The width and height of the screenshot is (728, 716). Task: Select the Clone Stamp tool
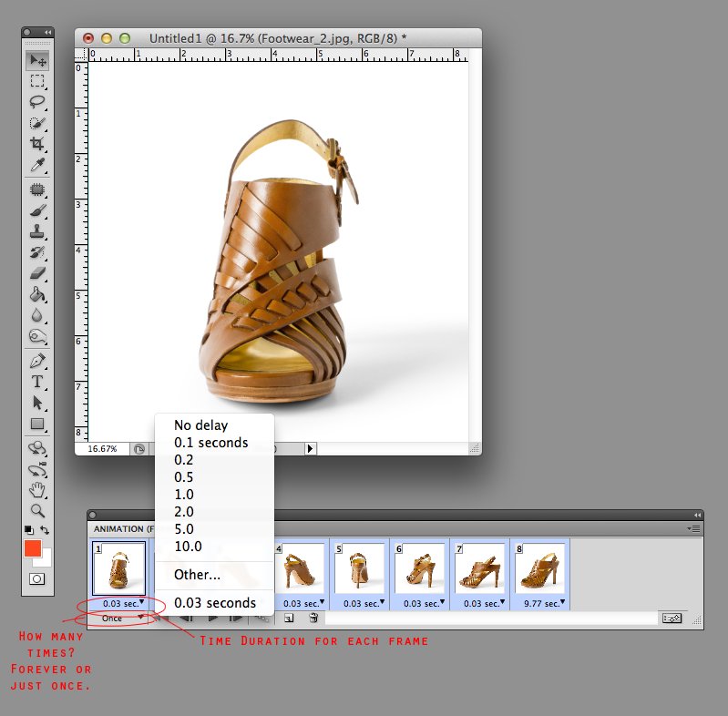(37, 230)
